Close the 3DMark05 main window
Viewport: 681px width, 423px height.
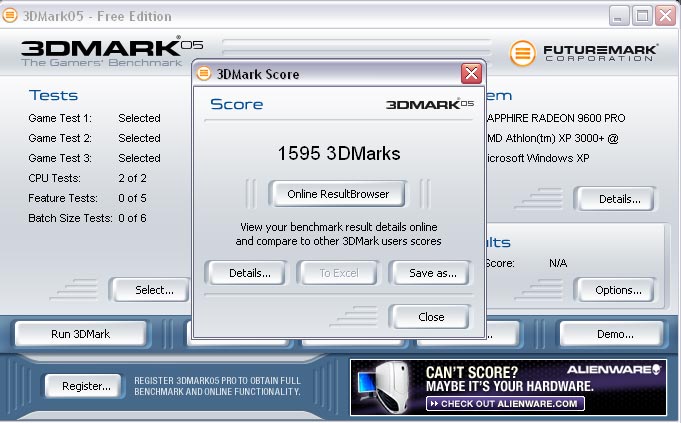click(x=665, y=16)
